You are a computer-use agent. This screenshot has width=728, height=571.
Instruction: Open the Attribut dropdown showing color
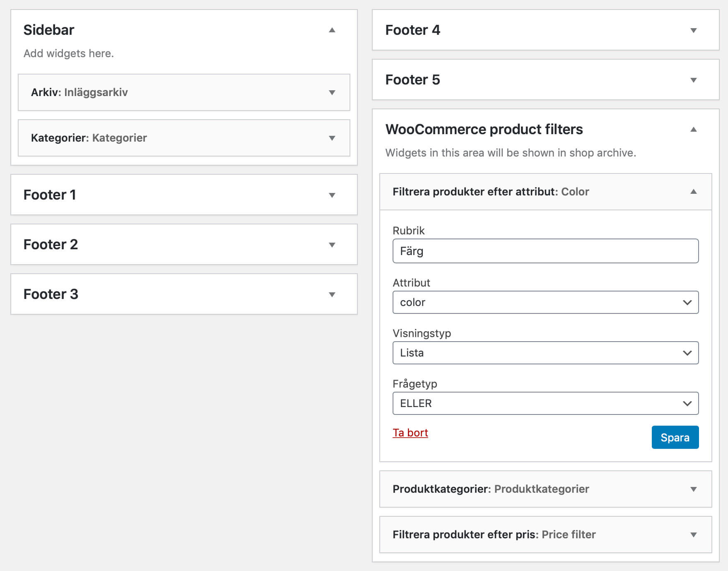tap(545, 302)
